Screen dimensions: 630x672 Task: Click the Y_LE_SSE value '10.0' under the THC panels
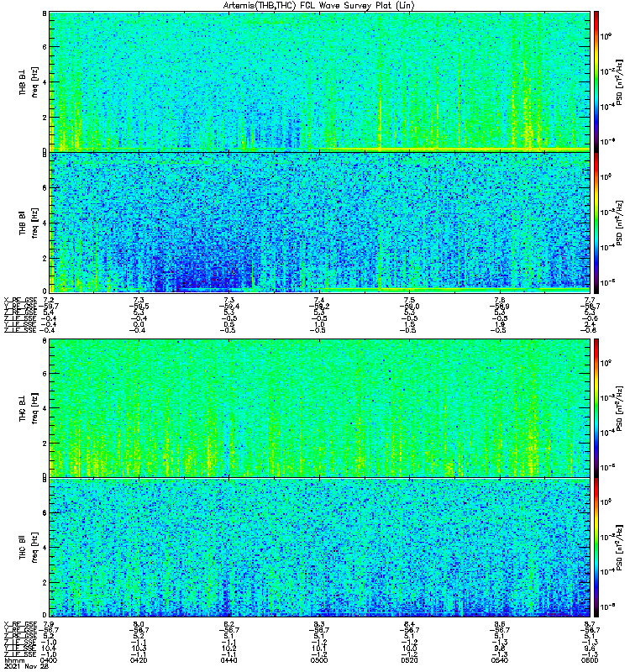(x=409, y=648)
